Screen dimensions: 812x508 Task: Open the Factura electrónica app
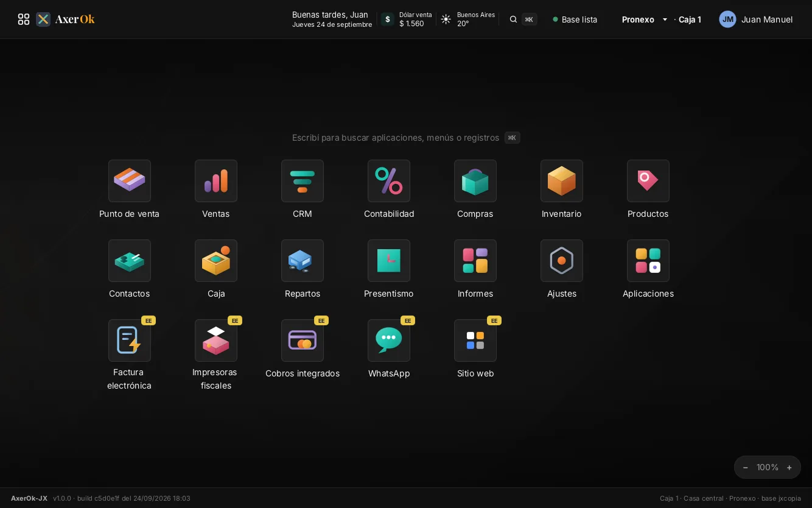click(x=130, y=340)
